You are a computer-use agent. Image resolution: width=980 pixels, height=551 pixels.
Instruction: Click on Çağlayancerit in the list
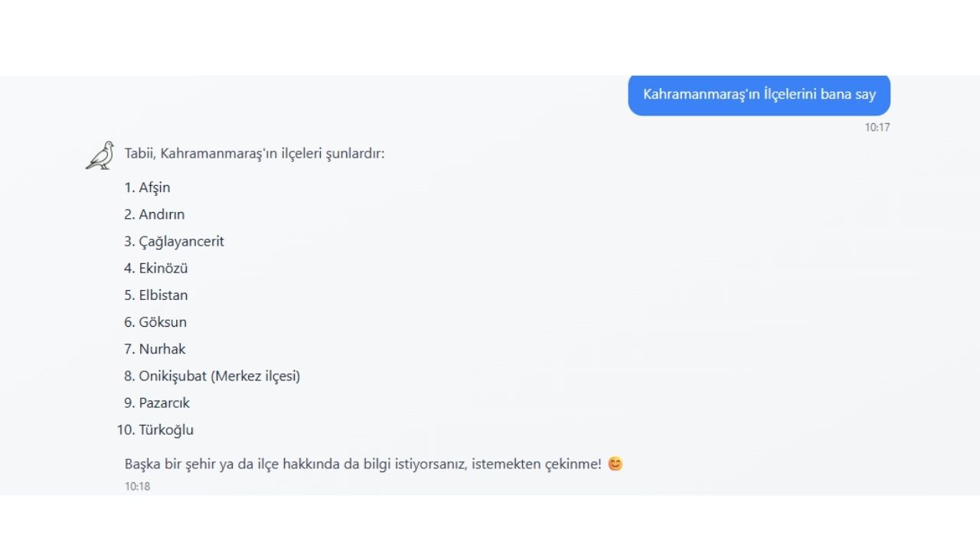tap(181, 241)
